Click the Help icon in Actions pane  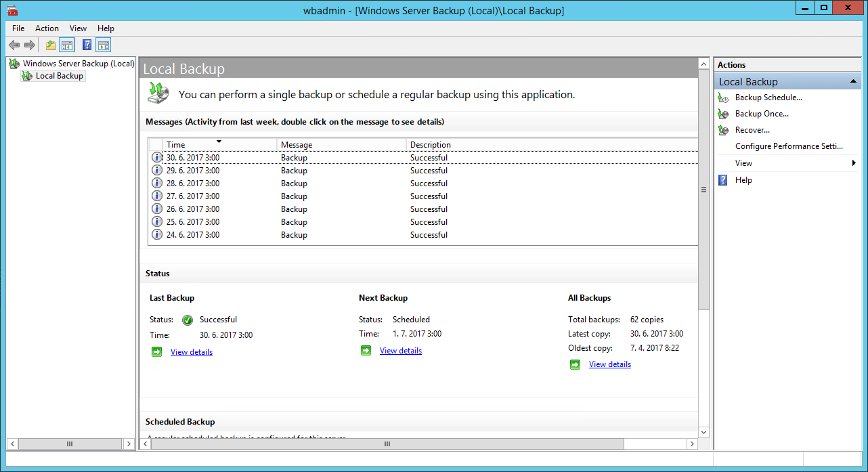(x=723, y=180)
